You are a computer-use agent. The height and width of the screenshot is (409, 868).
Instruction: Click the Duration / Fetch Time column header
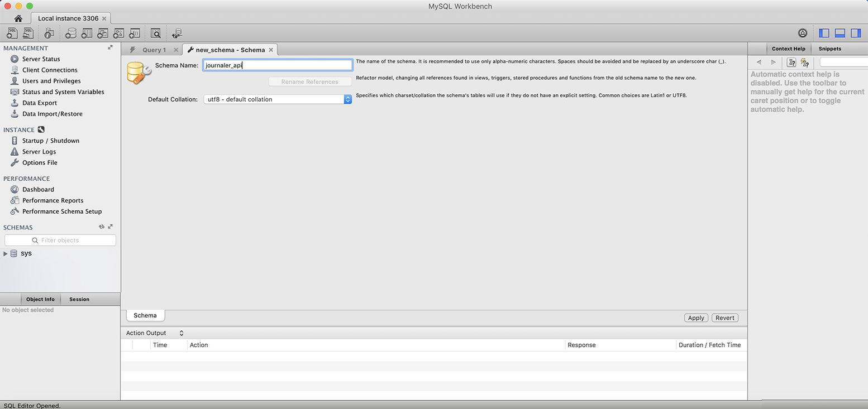click(710, 345)
